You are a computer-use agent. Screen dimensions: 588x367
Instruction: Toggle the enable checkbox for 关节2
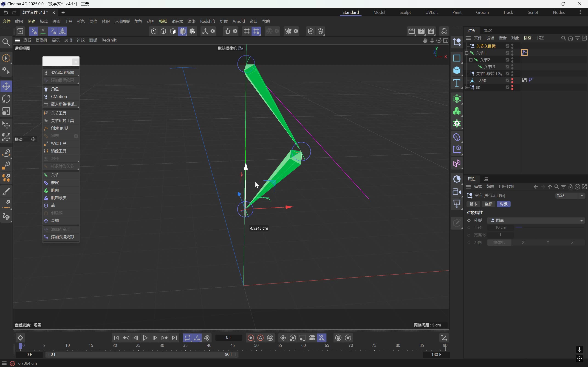pos(507,60)
